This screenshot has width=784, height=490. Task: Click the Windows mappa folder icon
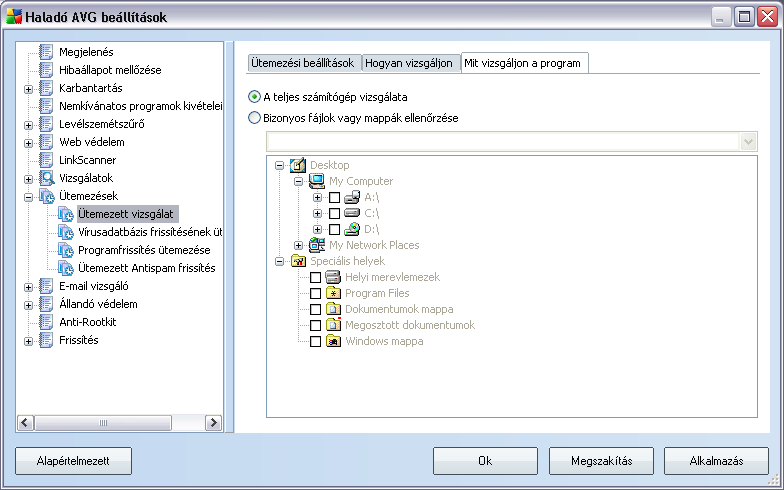[x=333, y=341]
